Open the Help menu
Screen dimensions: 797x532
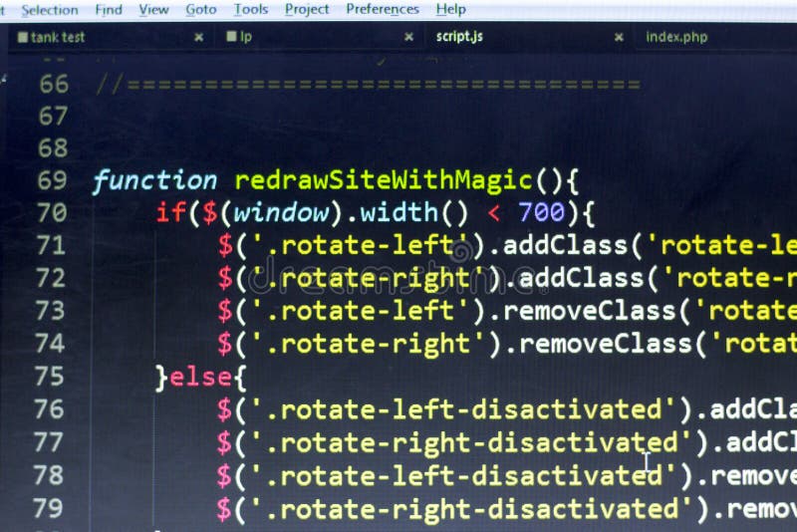[x=450, y=9]
